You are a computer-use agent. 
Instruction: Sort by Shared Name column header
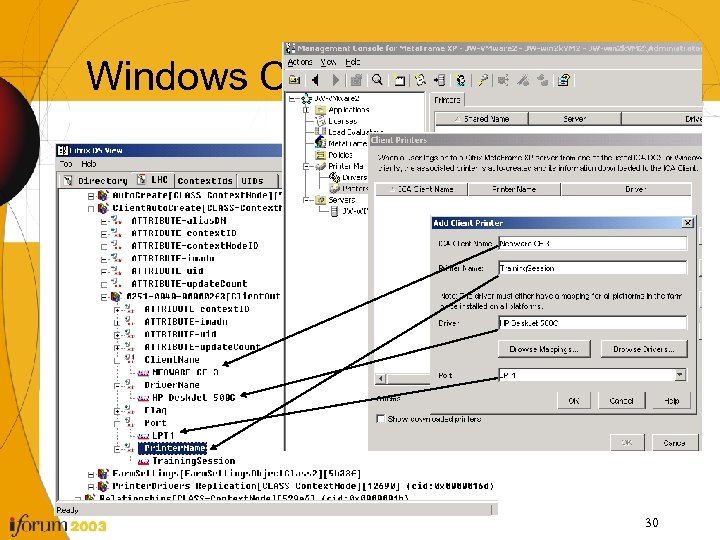pyautogui.click(x=482, y=118)
